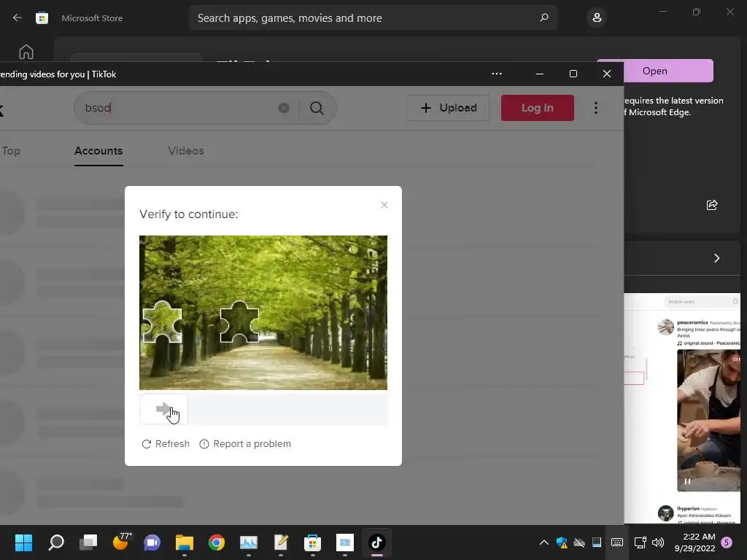
Task: Open TikTok window three-dots menu in title bar
Action: click(x=496, y=74)
